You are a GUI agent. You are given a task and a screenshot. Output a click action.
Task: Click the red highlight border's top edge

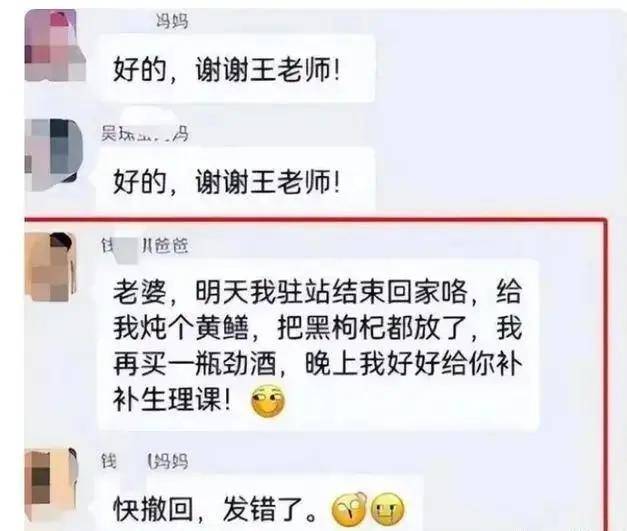pyautogui.click(x=315, y=220)
